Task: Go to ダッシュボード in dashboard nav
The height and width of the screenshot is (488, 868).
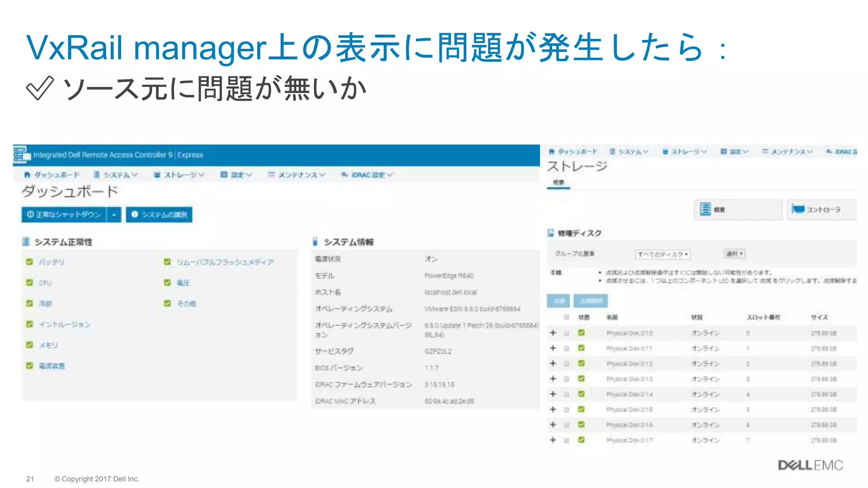Action: [x=52, y=175]
